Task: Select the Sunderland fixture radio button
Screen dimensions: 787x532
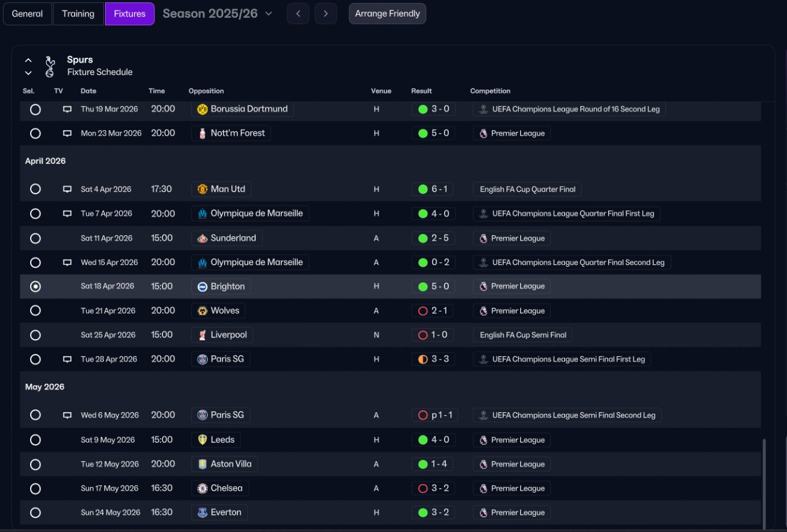Action: point(35,238)
